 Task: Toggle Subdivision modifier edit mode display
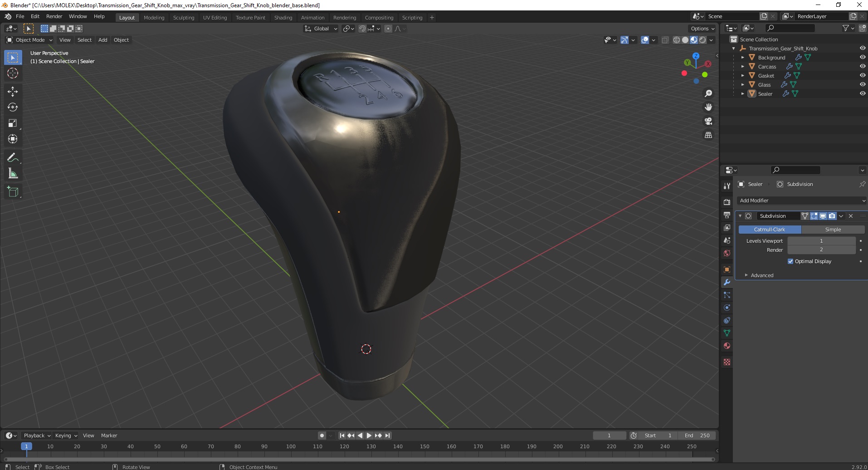point(814,216)
